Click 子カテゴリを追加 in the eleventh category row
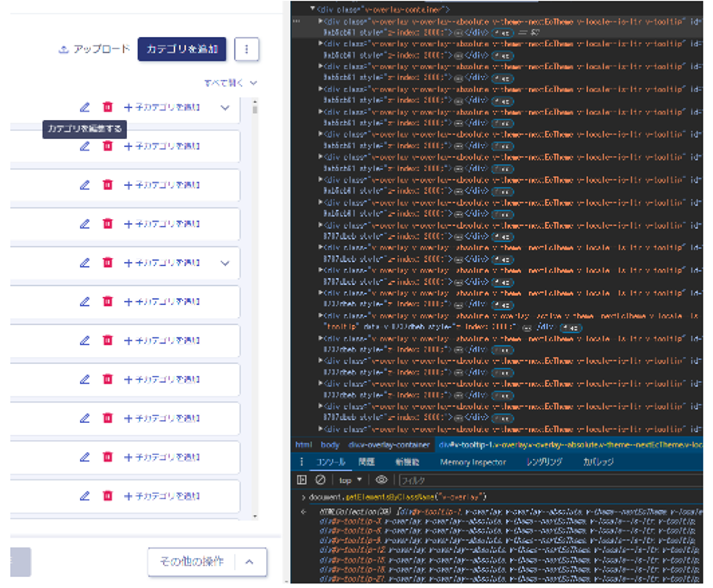This screenshot has width=713, height=588. pos(162,496)
